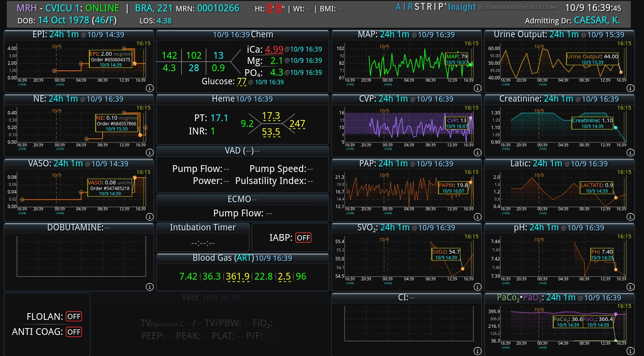Click the Blood Gas value 361.9
644x356 pixels.
click(x=238, y=277)
